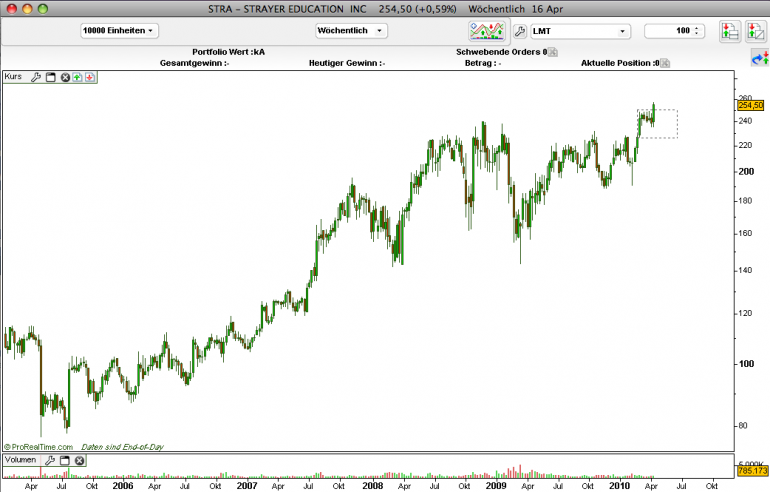Click the buy/sell icon with the slashed box
770x492 pixels.
(x=755, y=31)
